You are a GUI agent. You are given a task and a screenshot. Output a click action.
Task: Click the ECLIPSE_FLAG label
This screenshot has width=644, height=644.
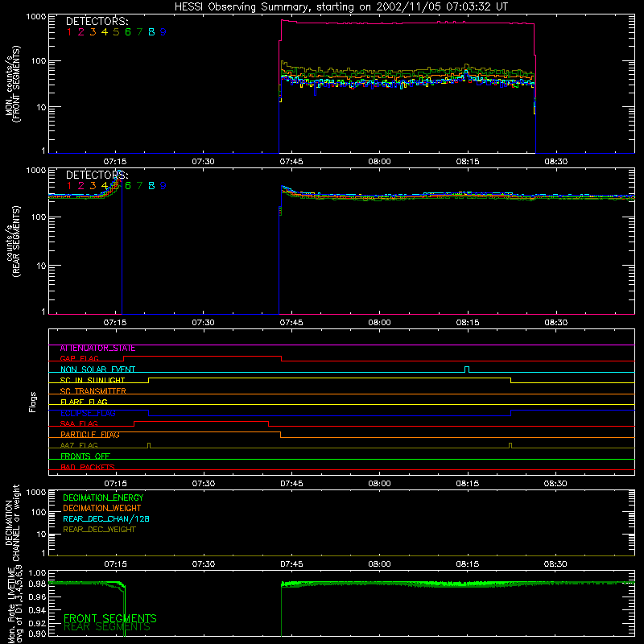pyautogui.click(x=88, y=413)
